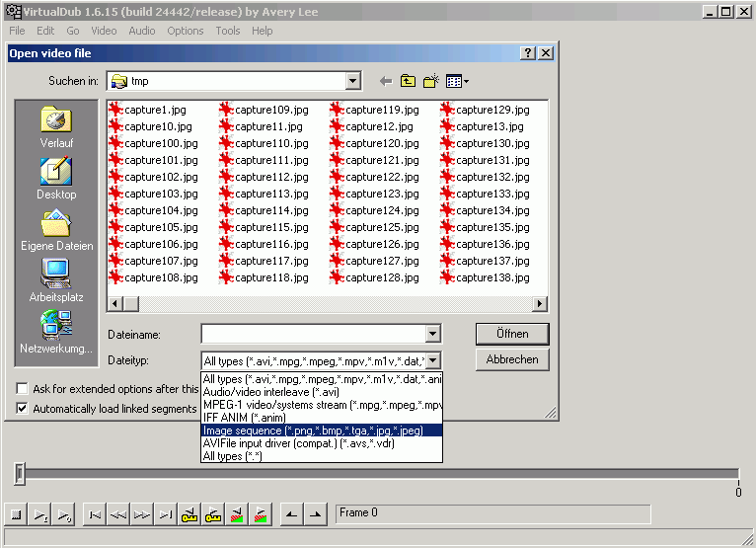756x548 pixels.
Task: Choose Audio/video interleave (*.avi) option
Action: click(322, 392)
